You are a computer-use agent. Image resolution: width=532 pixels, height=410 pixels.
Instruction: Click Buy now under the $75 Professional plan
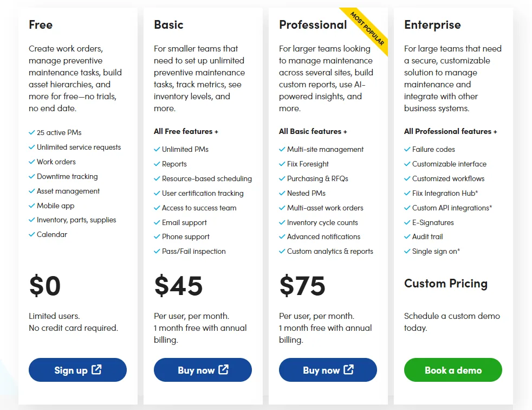click(328, 369)
